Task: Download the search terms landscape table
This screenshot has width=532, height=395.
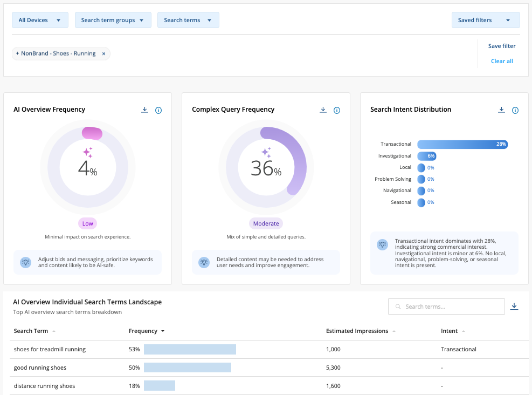Action: tap(514, 307)
